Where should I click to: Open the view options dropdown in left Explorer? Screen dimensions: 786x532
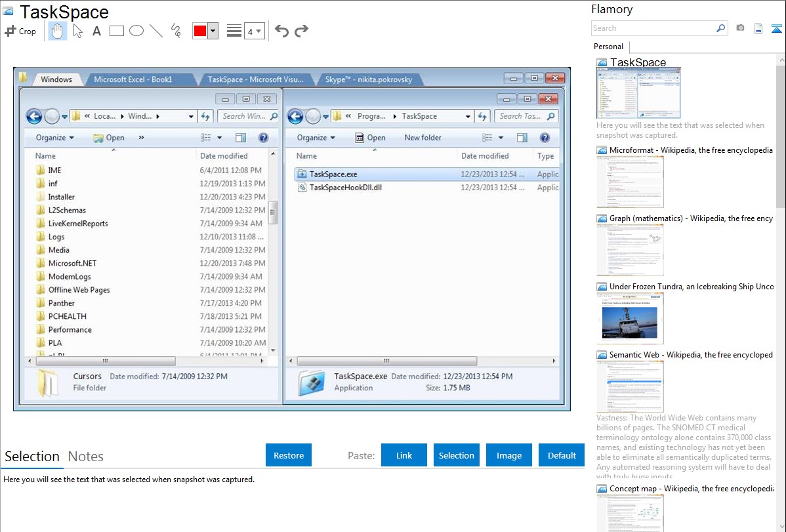pyautogui.click(x=220, y=137)
